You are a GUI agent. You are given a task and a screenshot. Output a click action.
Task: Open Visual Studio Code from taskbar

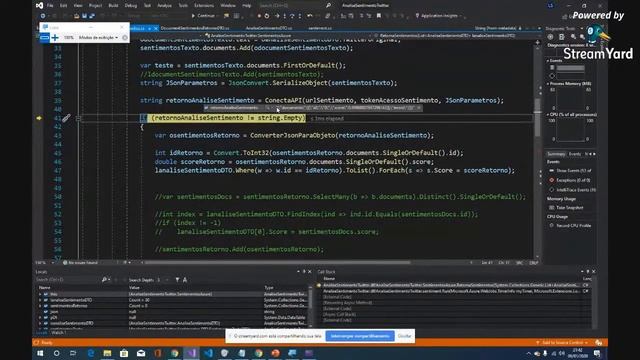click(x=208, y=353)
